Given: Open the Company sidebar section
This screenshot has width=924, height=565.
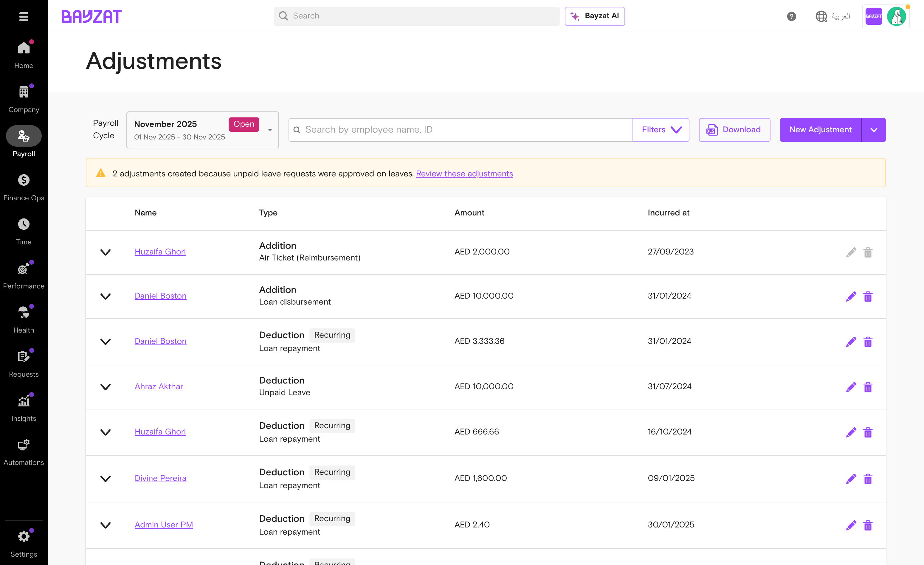Looking at the screenshot, I should point(24,99).
